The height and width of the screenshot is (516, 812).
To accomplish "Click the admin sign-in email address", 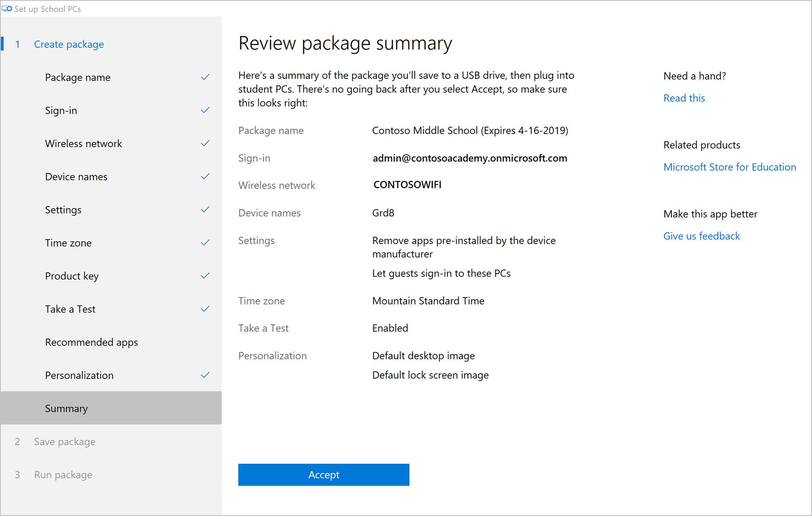I will coord(469,158).
